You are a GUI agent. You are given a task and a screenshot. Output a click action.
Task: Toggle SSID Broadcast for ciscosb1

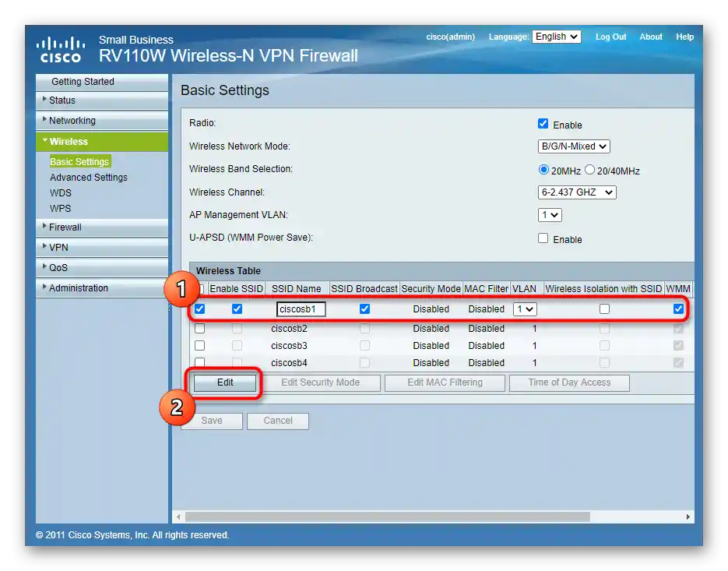point(364,309)
